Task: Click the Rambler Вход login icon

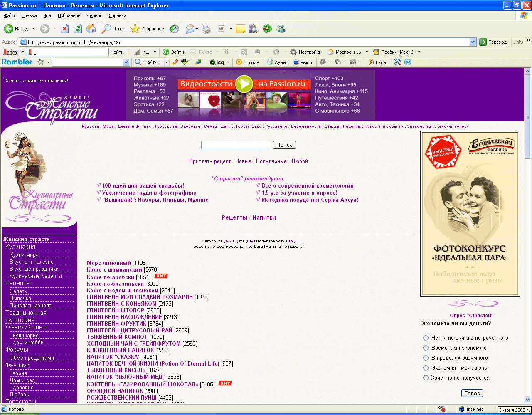Action: tap(371, 62)
